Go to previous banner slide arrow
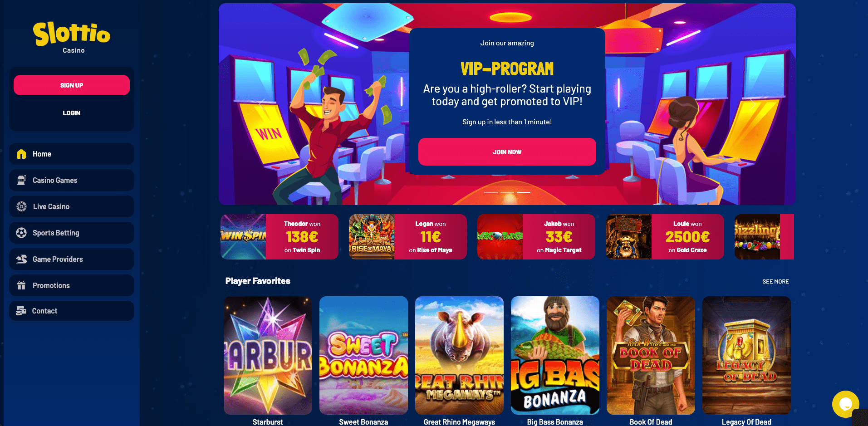 click(x=261, y=104)
